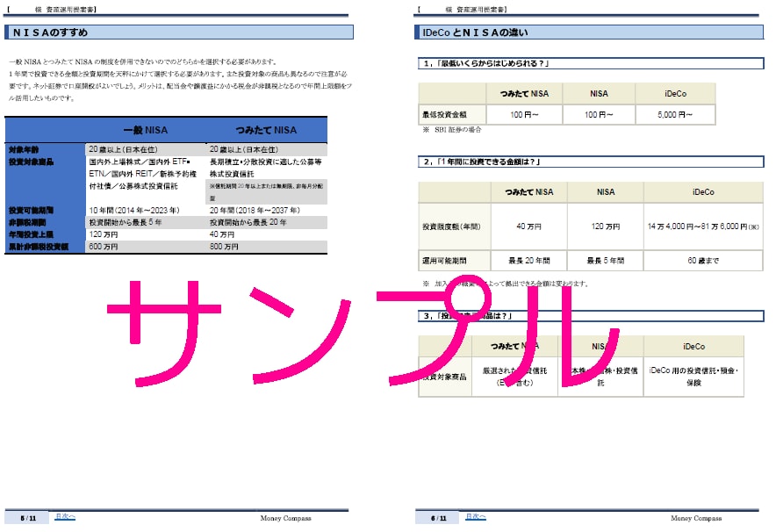Click 'Money Compass' in page 5 footer

(286, 518)
